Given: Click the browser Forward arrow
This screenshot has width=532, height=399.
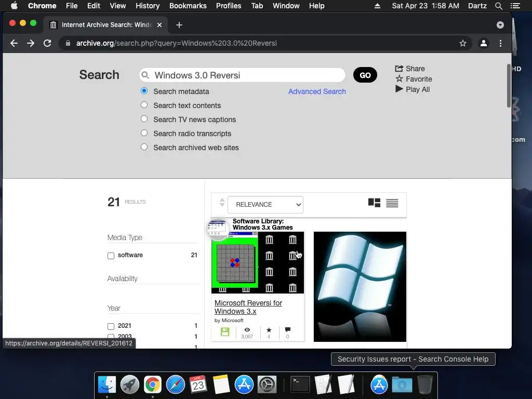Looking at the screenshot, I should pyautogui.click(x=31, y=43).
